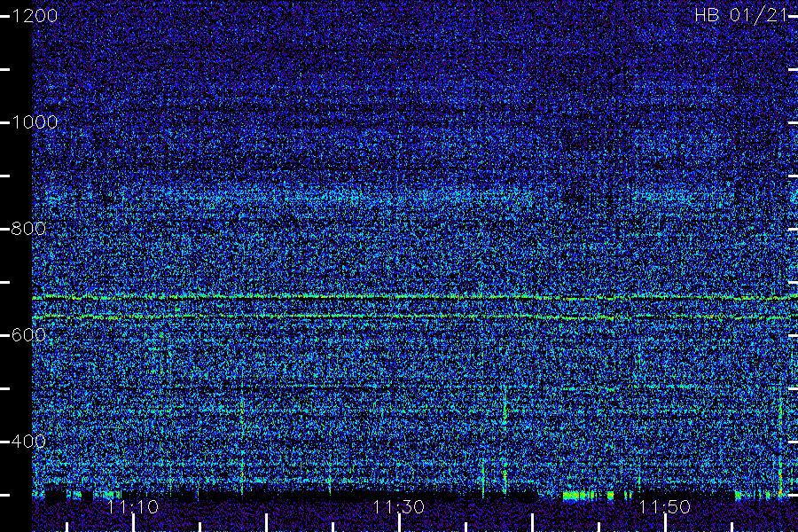Click the 1200 frequency axis label
Image resolution: width=798 pixels, height=532 pixels.
[x=35, y=16]
